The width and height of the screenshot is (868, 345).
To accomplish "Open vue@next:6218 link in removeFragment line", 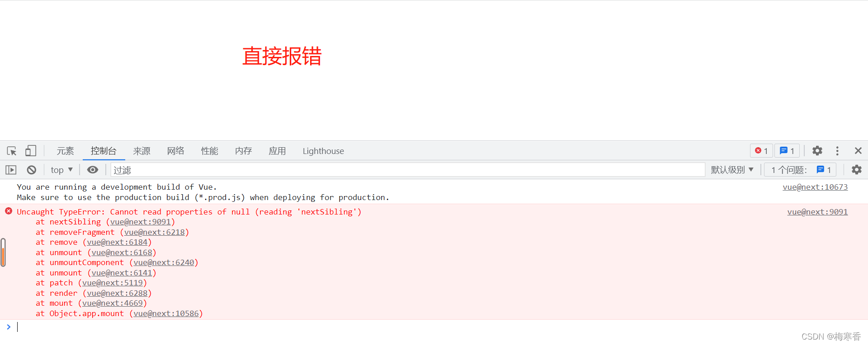I will click(155, 232).
